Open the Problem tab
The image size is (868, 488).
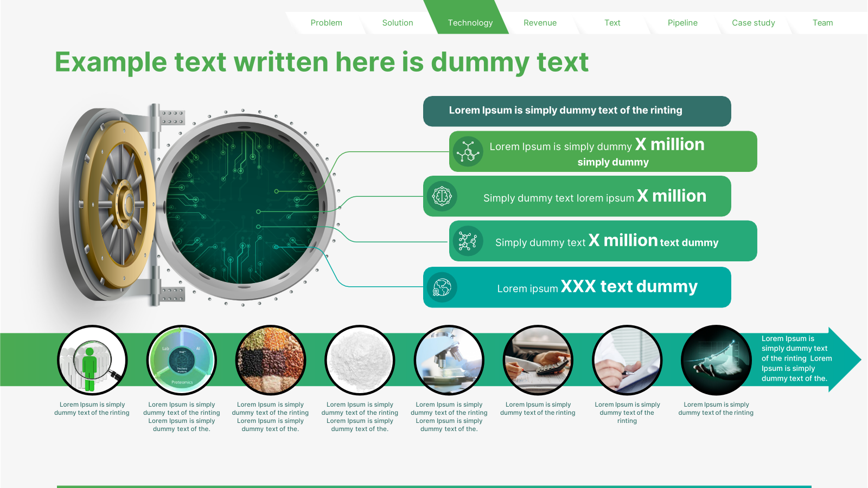[x=326, y=23]
